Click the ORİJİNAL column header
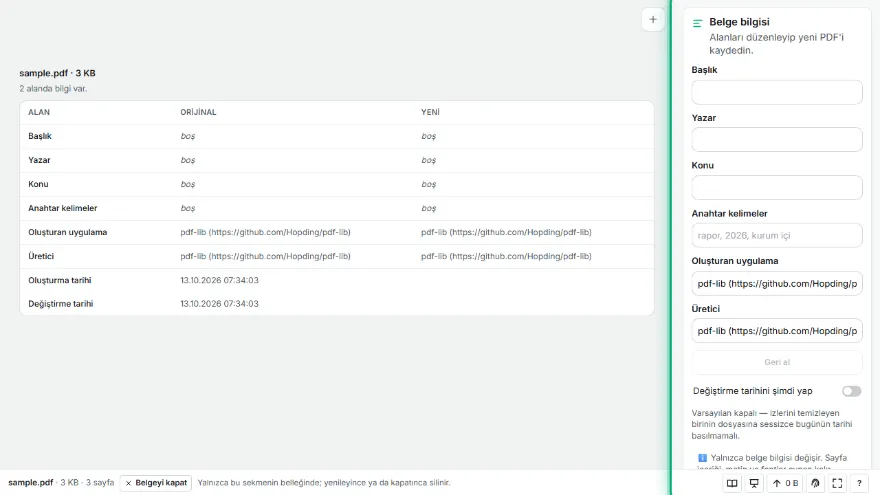Screen dimensions: 880x495 pyautogui.click(x=198, y=112)
